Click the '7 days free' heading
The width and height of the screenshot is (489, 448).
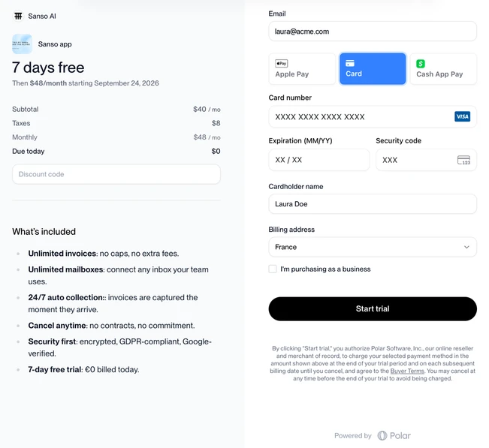(x=48, y=68)
